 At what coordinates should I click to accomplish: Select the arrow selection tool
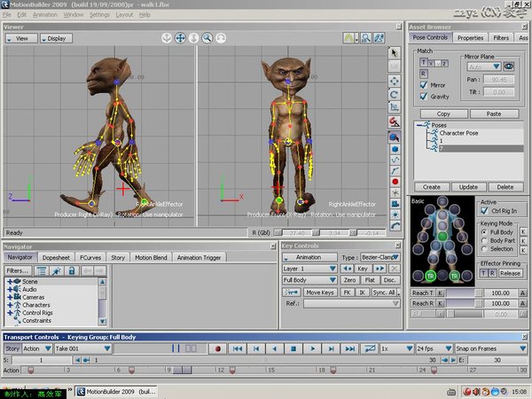[394, 53]
